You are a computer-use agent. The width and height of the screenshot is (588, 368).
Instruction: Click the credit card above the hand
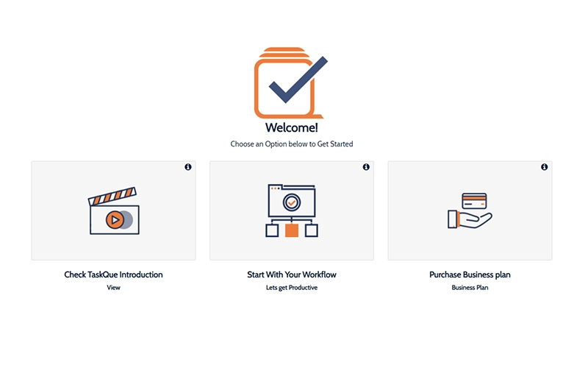[474, 201]
